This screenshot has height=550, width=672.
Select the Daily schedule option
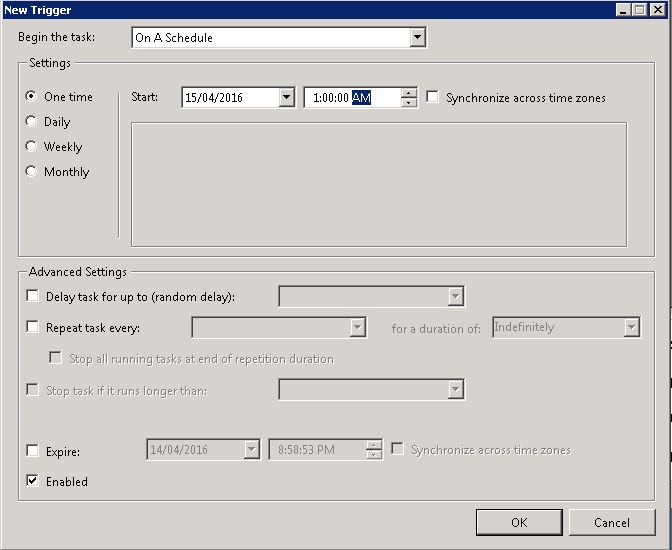tap(31, 121)
